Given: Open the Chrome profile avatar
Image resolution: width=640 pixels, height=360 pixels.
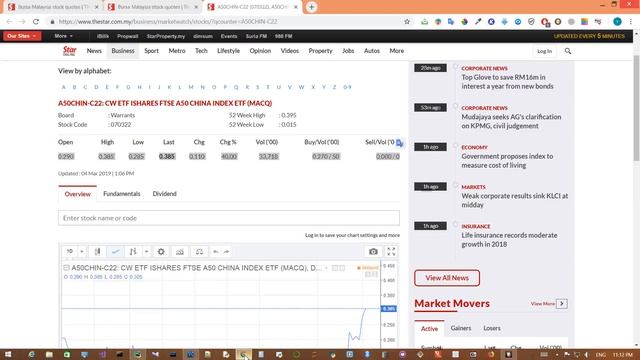Looking at the screenshot, I should click(x=617, y=22).
